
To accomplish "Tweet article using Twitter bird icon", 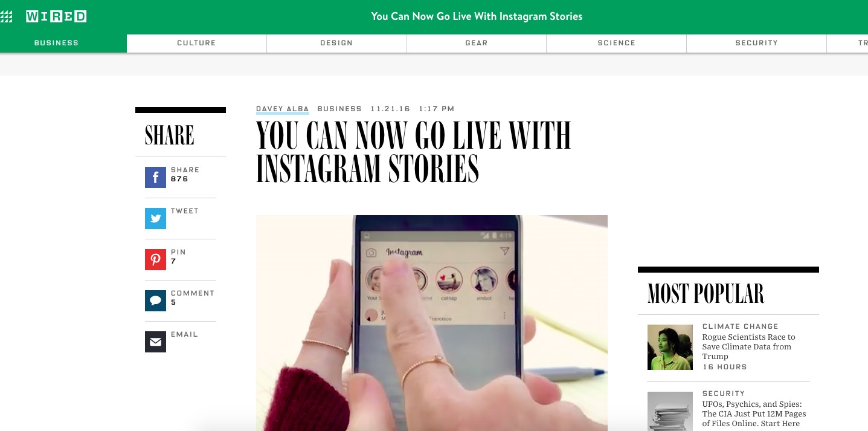I will [155, 219].
